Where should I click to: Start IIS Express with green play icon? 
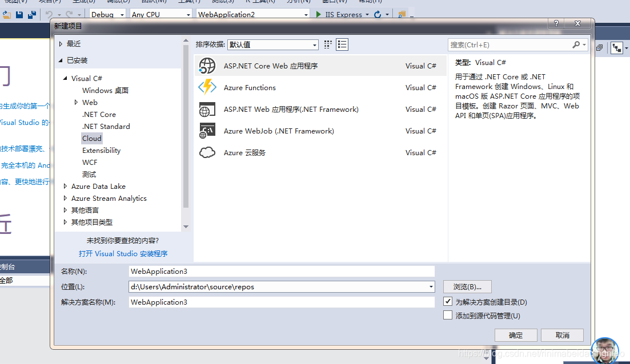[x=318, y=14]
